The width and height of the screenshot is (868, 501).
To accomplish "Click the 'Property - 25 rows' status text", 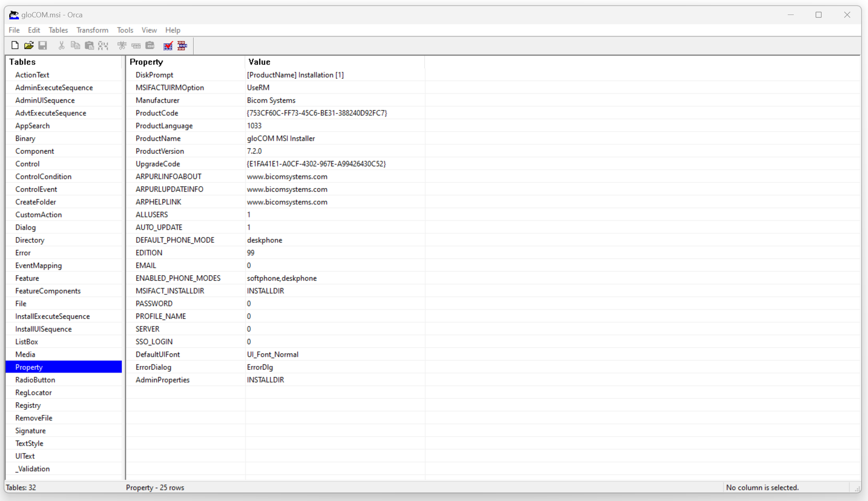I will tap(155, 487).
